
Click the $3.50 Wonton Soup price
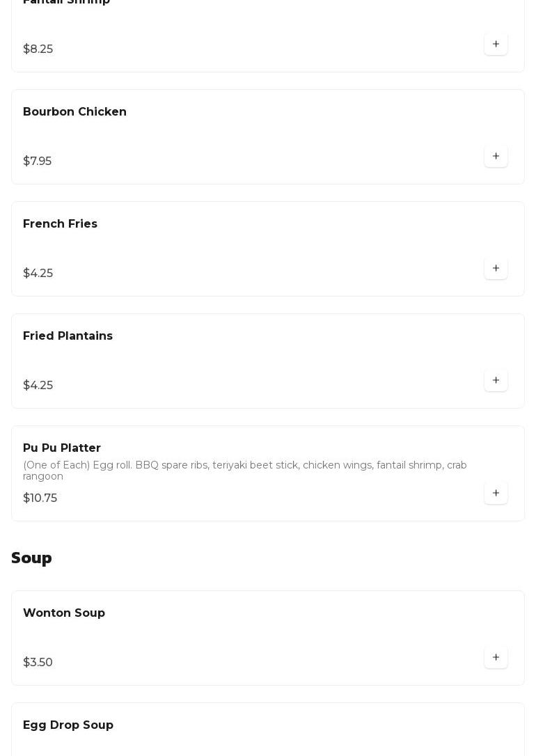tap(38, 663)
